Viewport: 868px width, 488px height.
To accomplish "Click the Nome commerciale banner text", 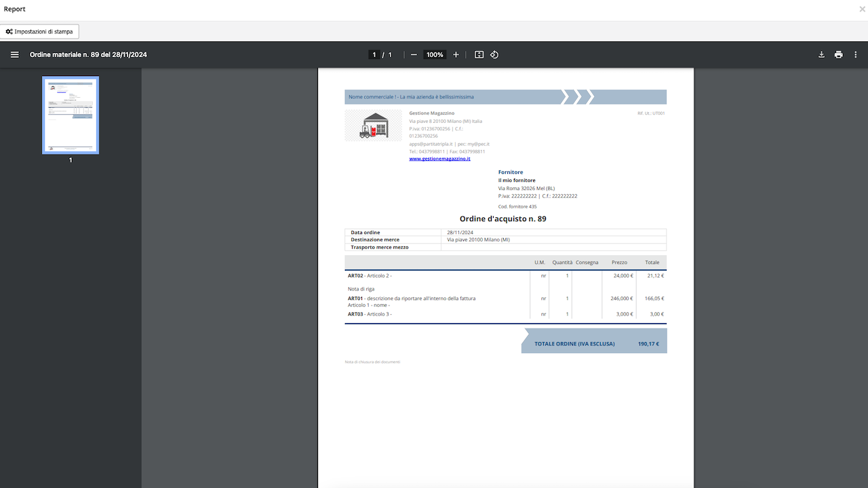I will pos(412,97).
